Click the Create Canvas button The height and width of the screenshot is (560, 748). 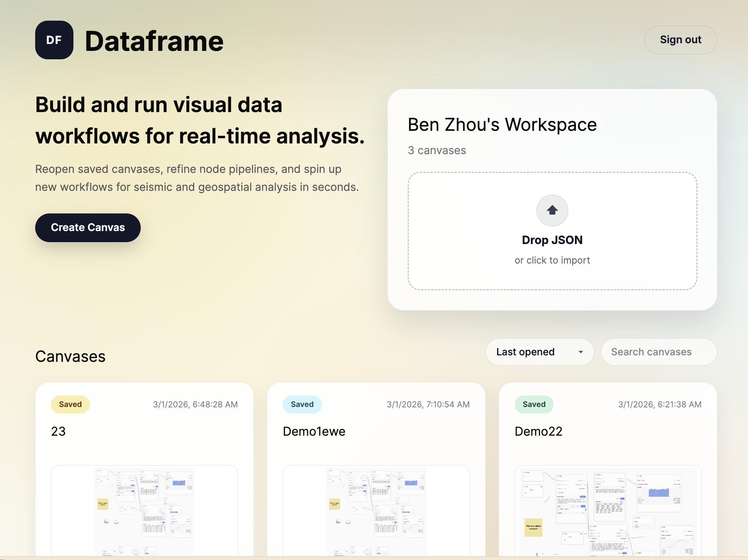tap(88, 228)
